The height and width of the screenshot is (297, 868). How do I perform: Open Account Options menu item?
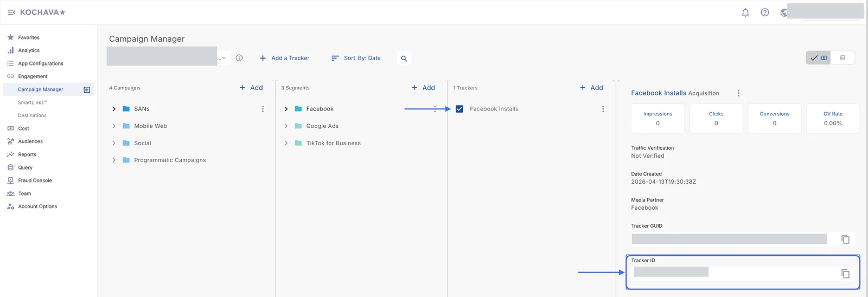37,206
